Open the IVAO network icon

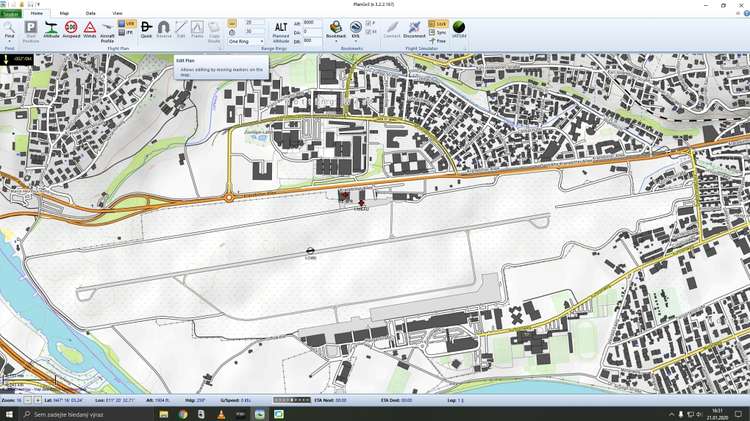click(459, 29)
